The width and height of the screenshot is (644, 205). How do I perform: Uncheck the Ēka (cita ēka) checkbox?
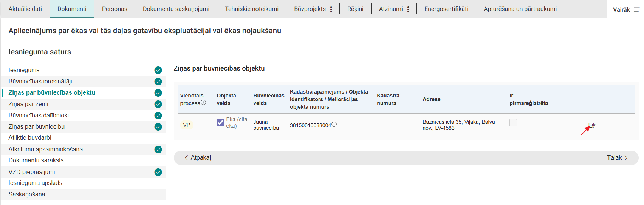tap(220, 123)
